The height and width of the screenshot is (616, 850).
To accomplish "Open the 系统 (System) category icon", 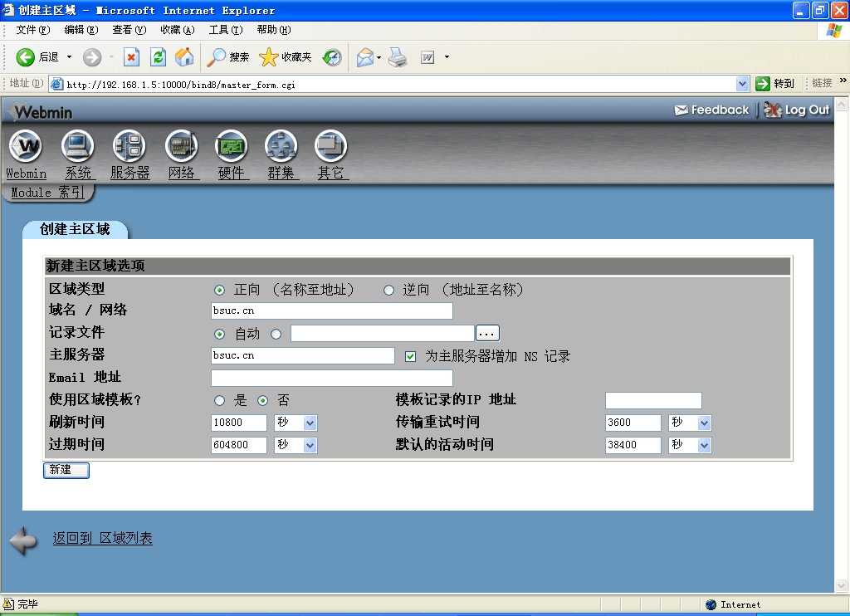I will point(78,147).
